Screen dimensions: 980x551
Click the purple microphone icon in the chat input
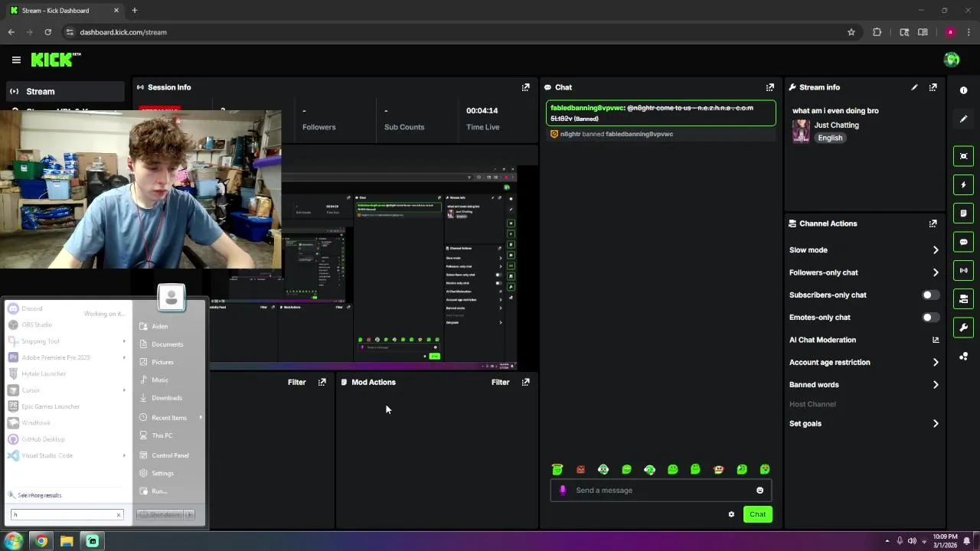(x=563, y=491)
